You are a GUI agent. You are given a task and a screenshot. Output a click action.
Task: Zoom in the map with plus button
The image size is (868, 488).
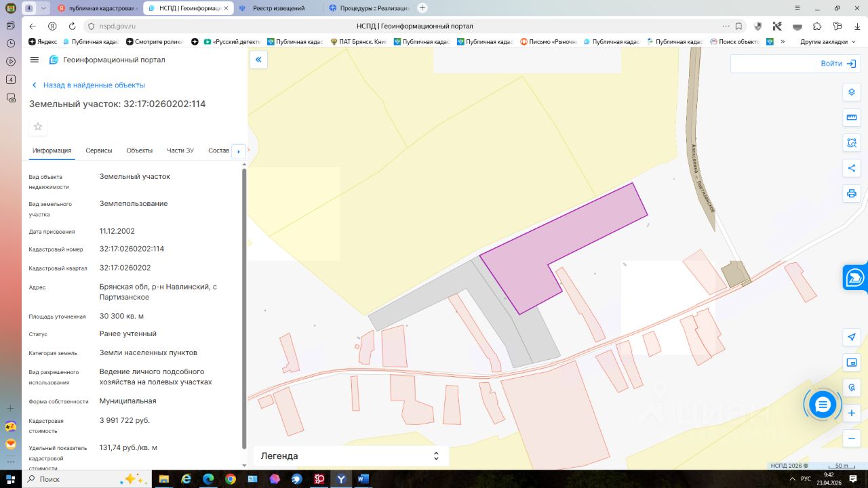[852, 413]
